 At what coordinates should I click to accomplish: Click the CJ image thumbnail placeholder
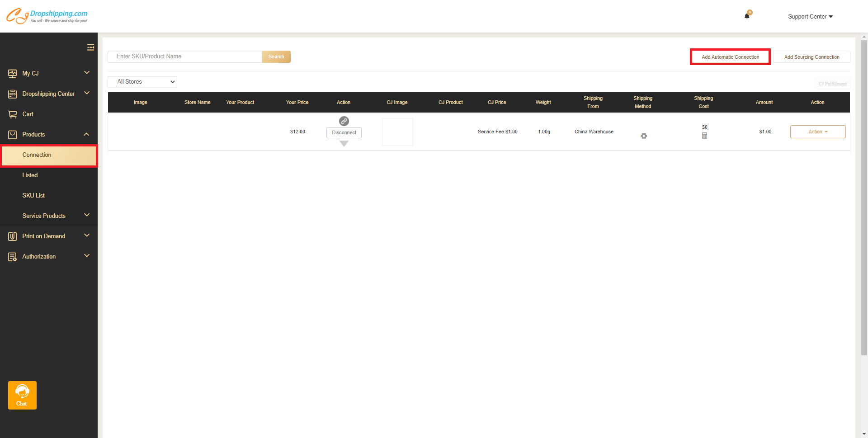coord(397,132)
